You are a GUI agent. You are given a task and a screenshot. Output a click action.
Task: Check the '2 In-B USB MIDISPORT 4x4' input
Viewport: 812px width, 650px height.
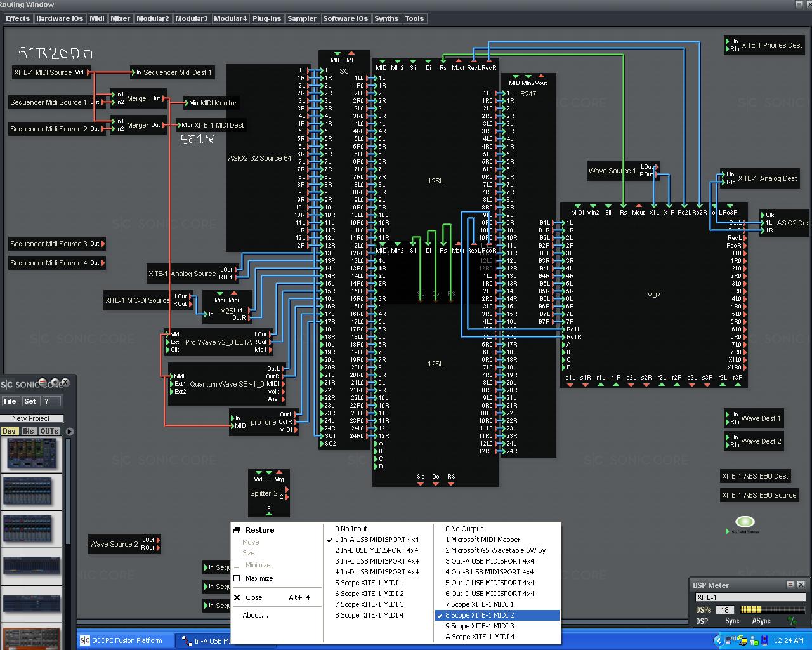pos(377,550)
